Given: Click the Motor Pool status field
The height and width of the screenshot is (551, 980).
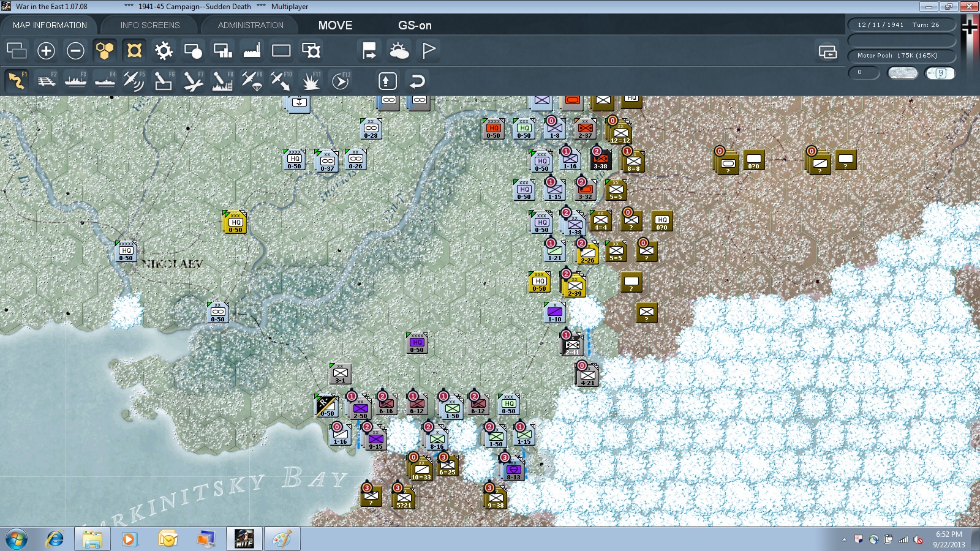Looking at the screenshot, I should pyautogui.click(x=902, y=56).
